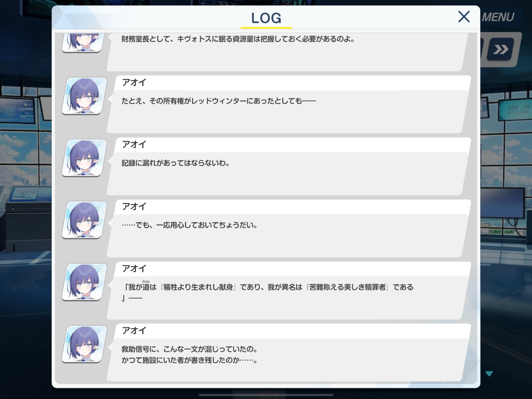532x399 pixels.
Task: Click Aoi's portrait beside 一応用心して line
Action: pos(85,220)
